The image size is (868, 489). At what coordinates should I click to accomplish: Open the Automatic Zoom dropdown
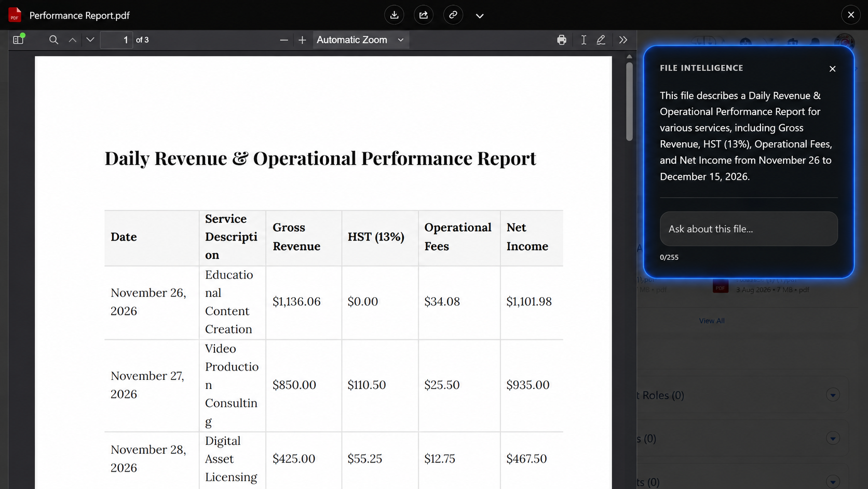360,39
